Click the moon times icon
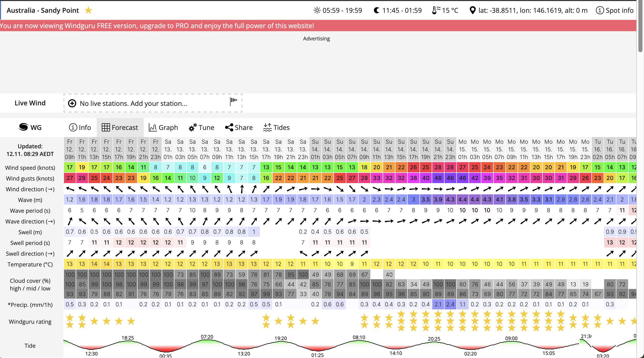Viewport: 644px width, 358px height. pyautogui.click(x=376, y=10)
